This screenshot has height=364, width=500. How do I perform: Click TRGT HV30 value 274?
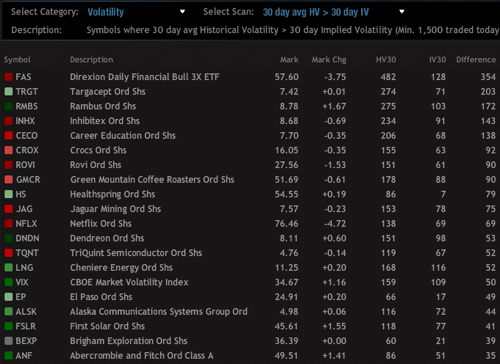point(388,92)
